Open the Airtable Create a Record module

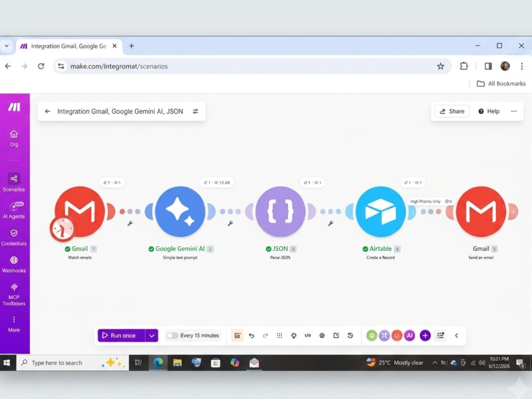click(381, 211)
